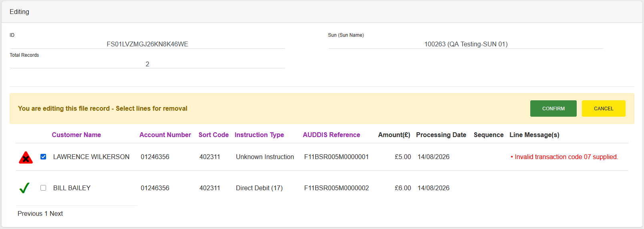The image size is (644, 229).
Task: Click the Invalid transaction code 07 message
Action: point(564,157)
